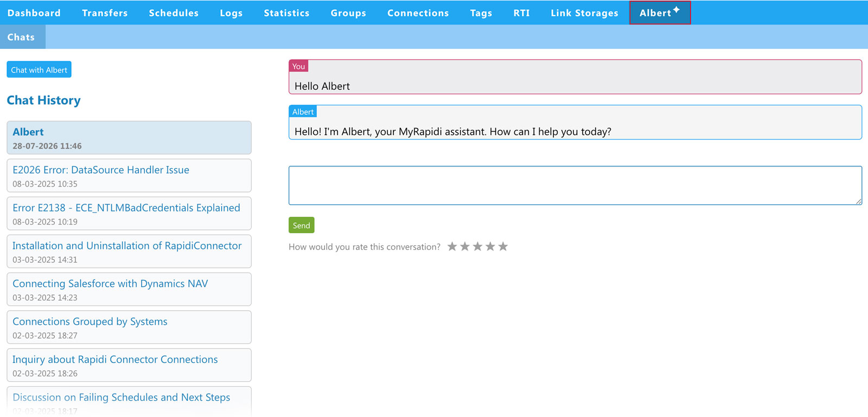Rate conversation four stars
Screen dimensions: 868x417
click(490, 247)
